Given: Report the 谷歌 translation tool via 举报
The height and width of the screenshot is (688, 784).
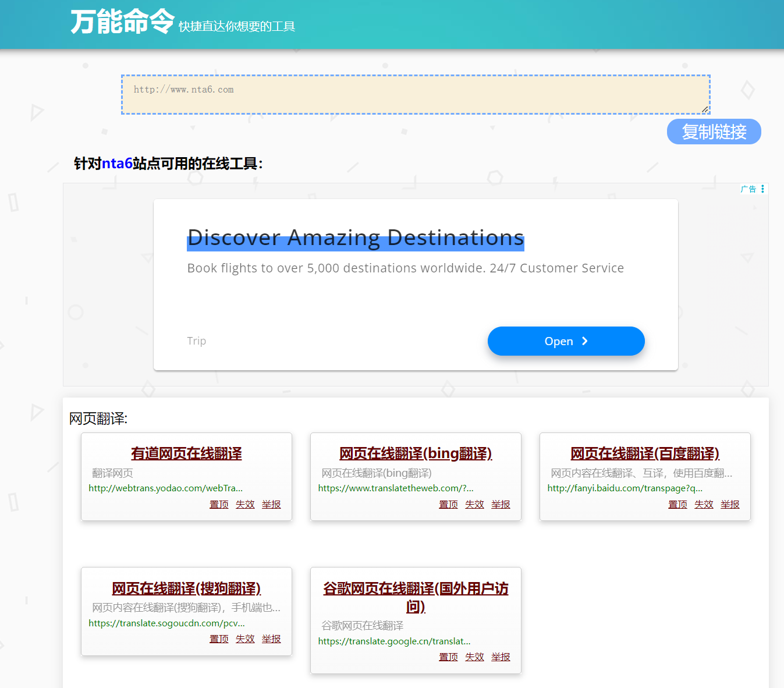Looking at the screenshot, I should 501,657.
